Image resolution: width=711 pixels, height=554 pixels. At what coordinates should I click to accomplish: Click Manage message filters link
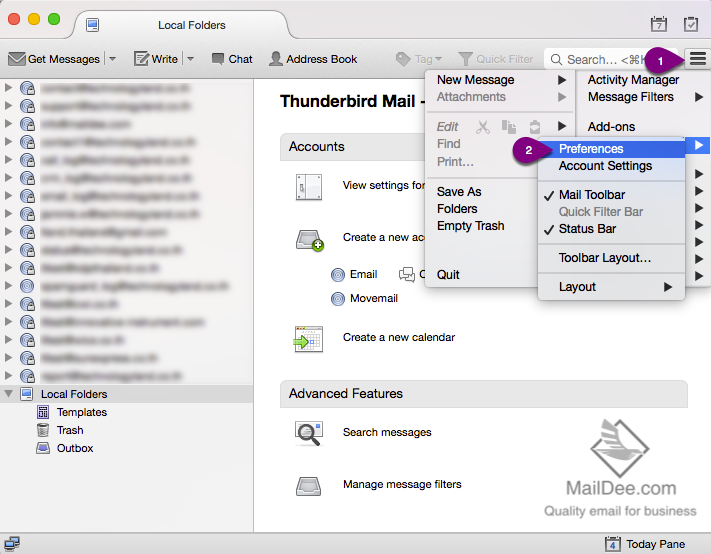tap(402, 485)
